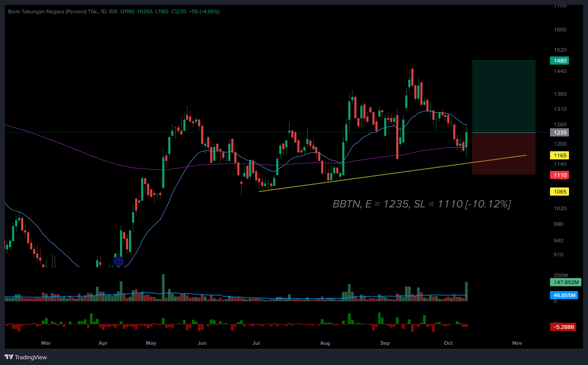
Task: Click the red 1110 stop-loss price label
Action: coord(560,175)
